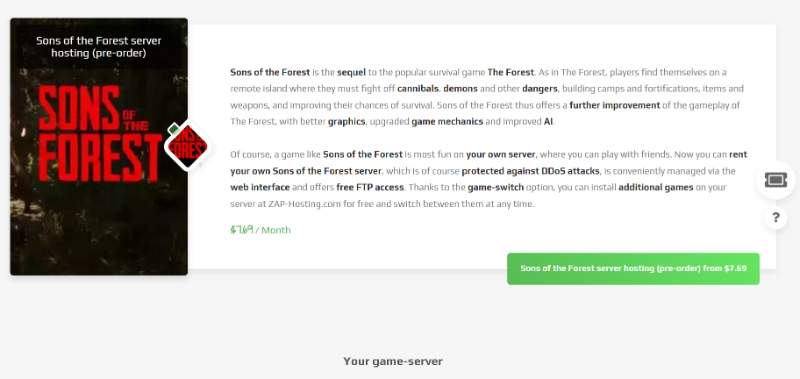Select the cover title 'server hosting (pre-order)'
Image resolution: width=800 pixels, height=379 pixels.
[x=98, y=47]
